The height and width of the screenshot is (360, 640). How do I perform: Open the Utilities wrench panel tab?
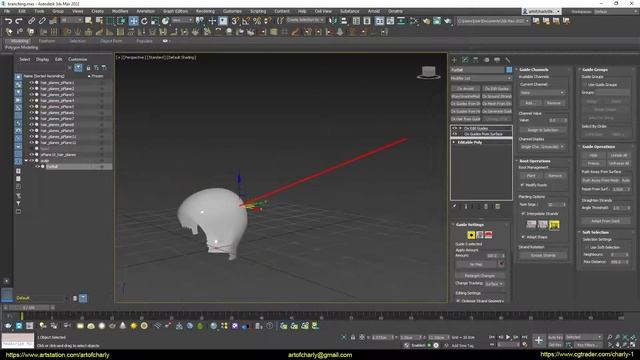507,60
